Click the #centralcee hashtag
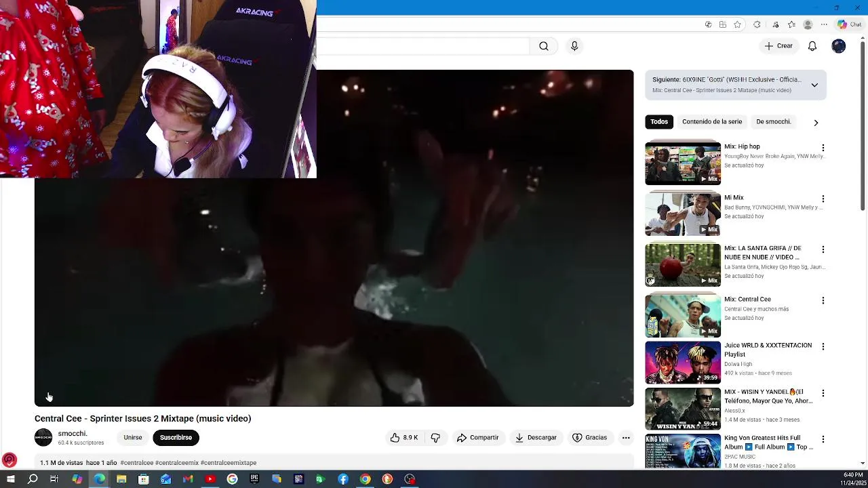The width and height of the screenshot is (868, 488). (x=136, y=463)
